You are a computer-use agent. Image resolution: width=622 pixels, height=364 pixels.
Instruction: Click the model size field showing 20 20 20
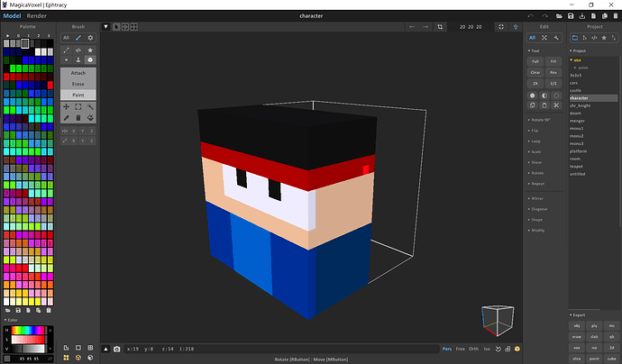(x=469, y=26)
